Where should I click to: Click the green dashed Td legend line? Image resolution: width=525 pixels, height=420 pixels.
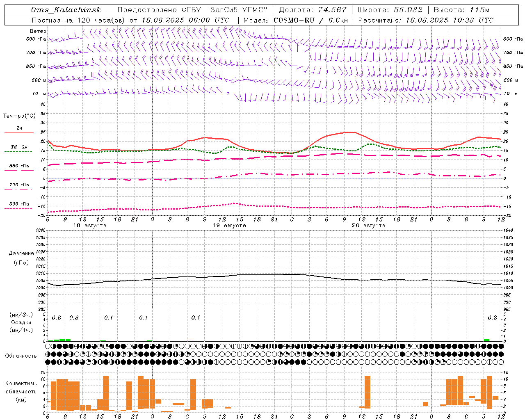pyautogui.click(x=18, y=151)
